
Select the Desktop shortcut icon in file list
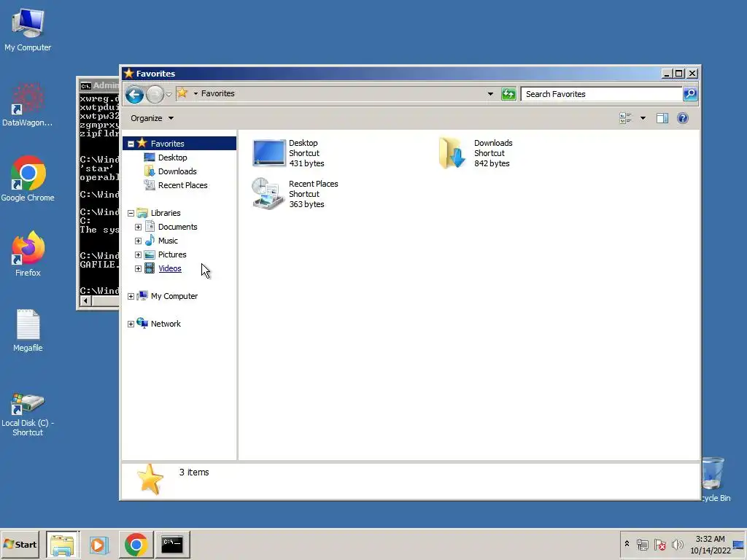(x=268, y=153)
